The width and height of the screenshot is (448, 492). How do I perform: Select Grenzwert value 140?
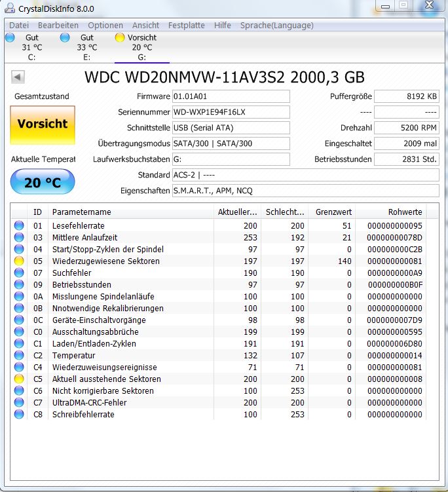[345, 261]
